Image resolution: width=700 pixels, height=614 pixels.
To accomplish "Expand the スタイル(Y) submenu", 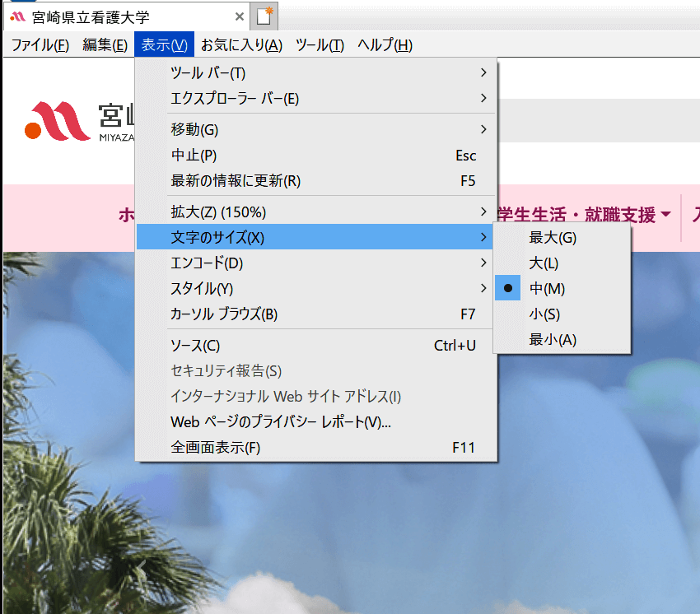I will (315, 289).
